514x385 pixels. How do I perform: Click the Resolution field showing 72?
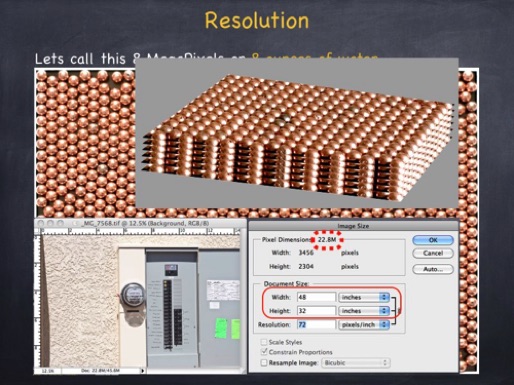pos(316,324)
